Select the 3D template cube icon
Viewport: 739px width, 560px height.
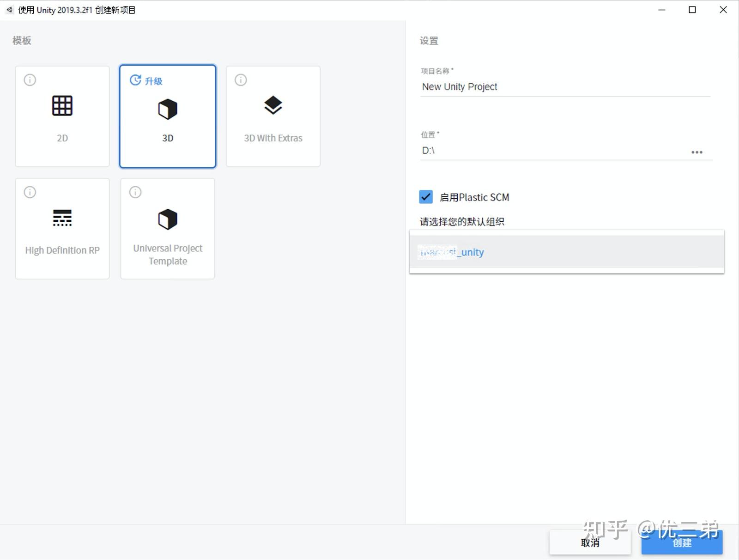tap(167, 109)
